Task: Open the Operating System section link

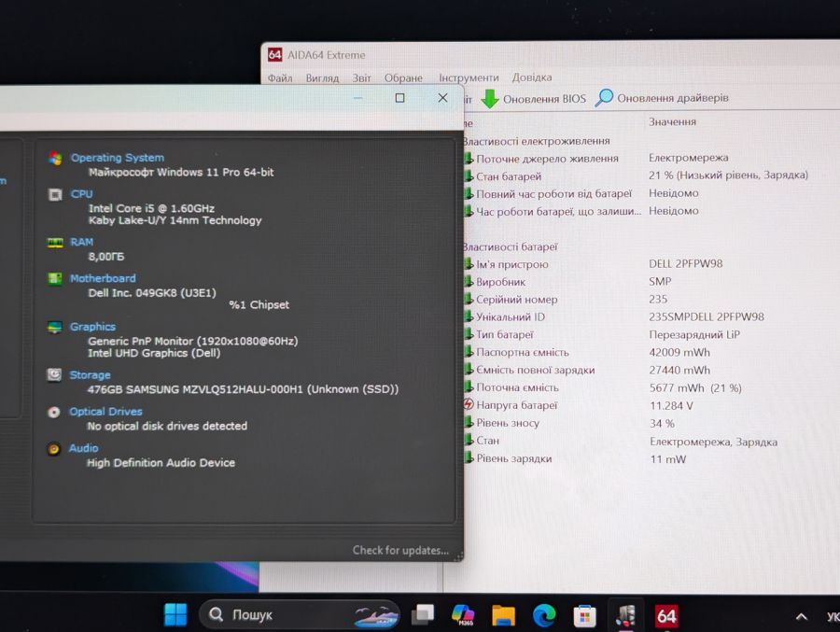Action: tap(118, 158)
